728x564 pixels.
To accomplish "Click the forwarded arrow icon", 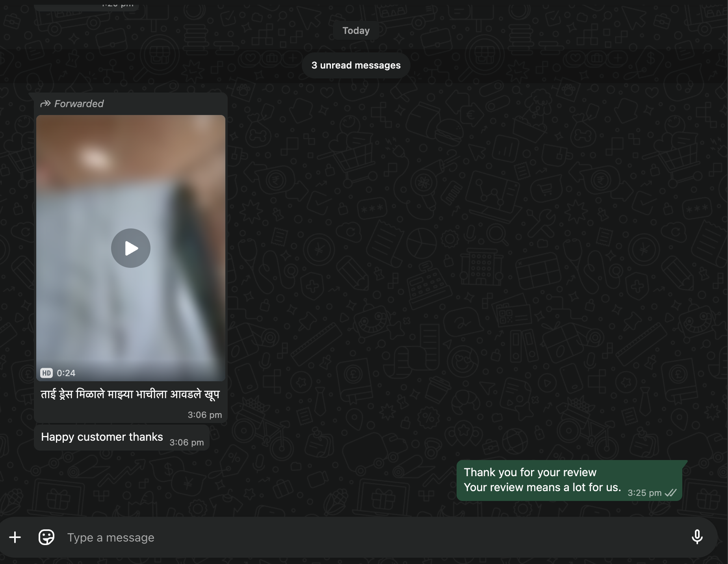I will coord(45,104).
